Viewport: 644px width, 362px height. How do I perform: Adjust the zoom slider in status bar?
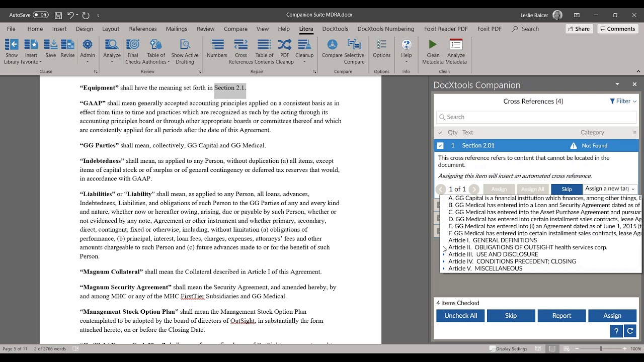[x=600, y=348]
